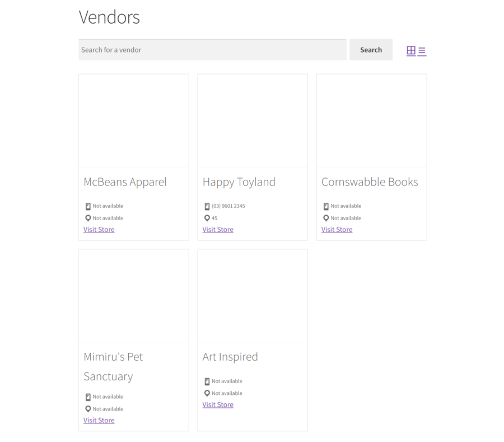This screenshot has width=504, height=442.
Task: Open the Cornswabble Books vendor name
Action: (370, 182)
